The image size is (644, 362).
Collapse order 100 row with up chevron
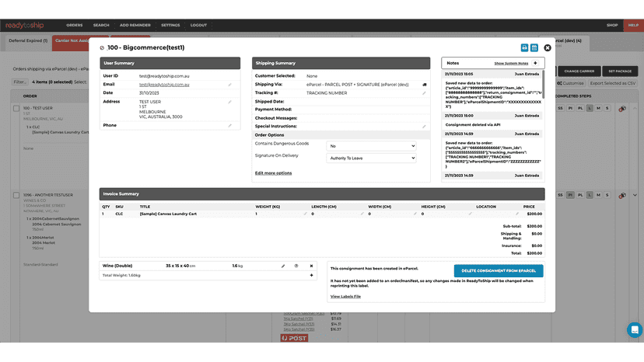click(635, 108)
